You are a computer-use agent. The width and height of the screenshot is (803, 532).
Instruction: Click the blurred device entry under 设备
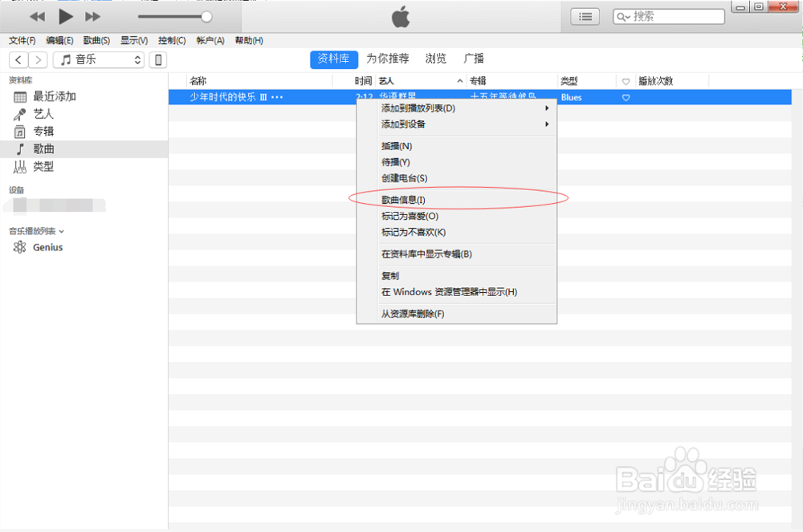click(55, 205)
